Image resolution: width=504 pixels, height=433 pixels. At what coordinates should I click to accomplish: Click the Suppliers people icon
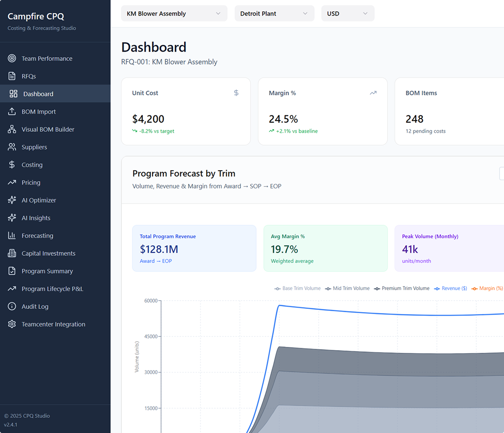12,147
